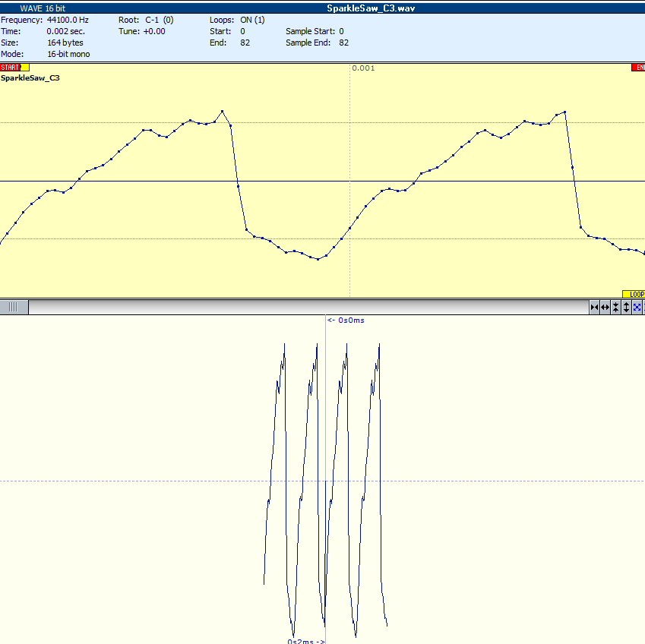
Task: Select the horizontal zoom-to-fit icon
Action: coord(595,307)
